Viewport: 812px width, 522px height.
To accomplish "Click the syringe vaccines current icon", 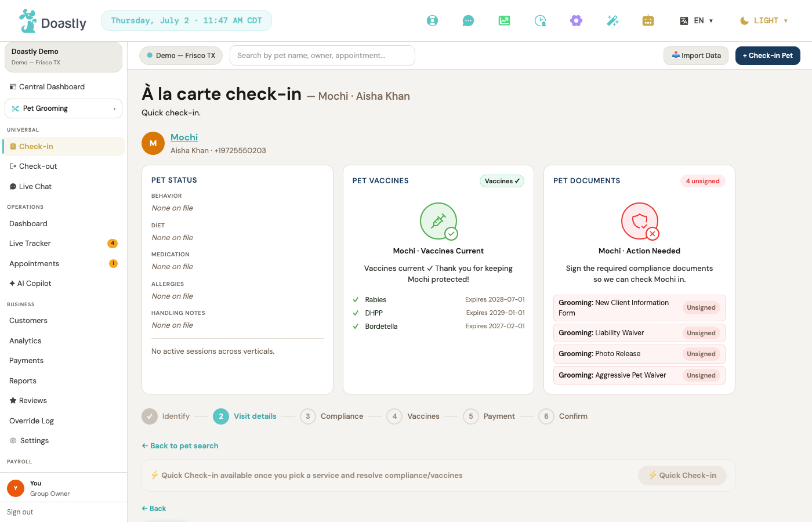I will pyautogui.click(x=438, y=221).
